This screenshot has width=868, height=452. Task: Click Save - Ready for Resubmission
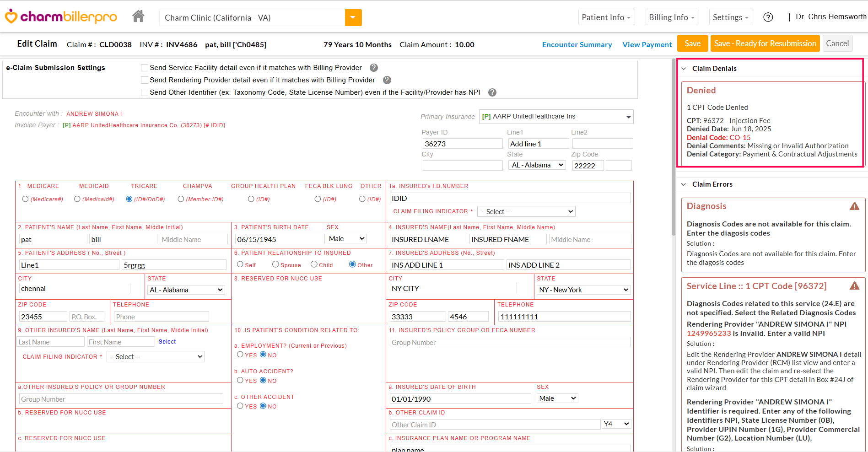pyautogui.click(x=765, y=43)
